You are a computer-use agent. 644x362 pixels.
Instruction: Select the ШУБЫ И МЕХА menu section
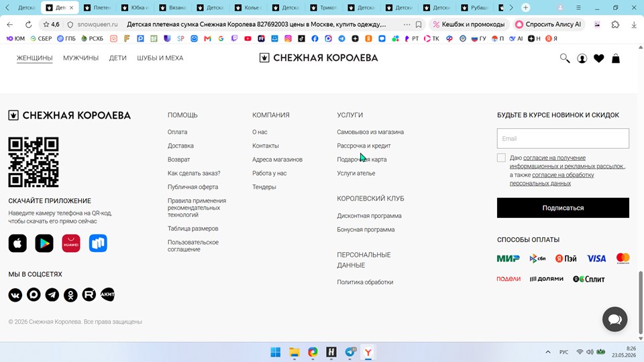tap(160, 58)
